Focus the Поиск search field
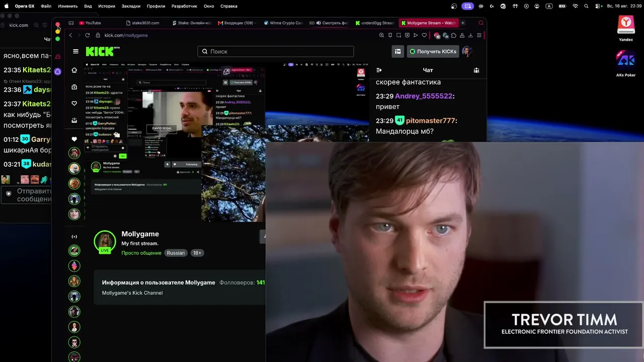This screenshot has width=644, height=362. [x=276, y=51]
